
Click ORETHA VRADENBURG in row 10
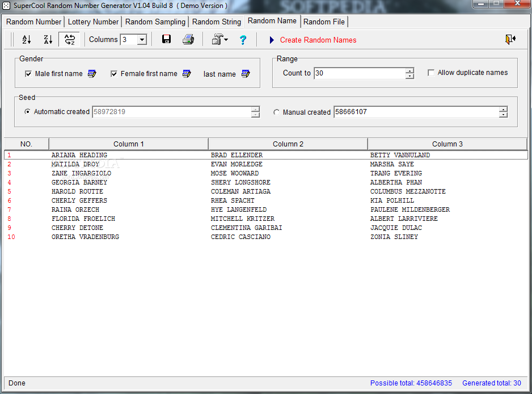pyautogui.click(x=85, y=237)
